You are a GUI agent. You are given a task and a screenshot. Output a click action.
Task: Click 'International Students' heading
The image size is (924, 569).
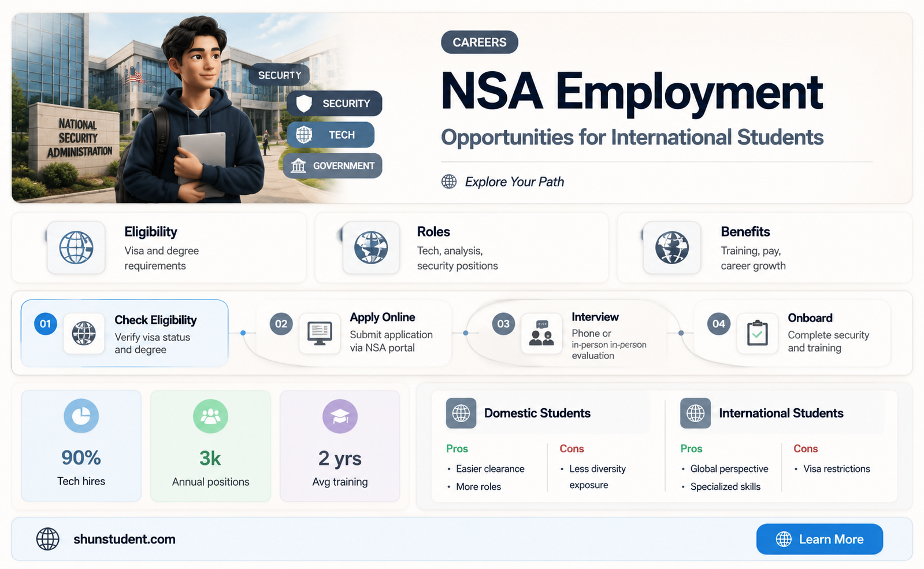point(781,413)
